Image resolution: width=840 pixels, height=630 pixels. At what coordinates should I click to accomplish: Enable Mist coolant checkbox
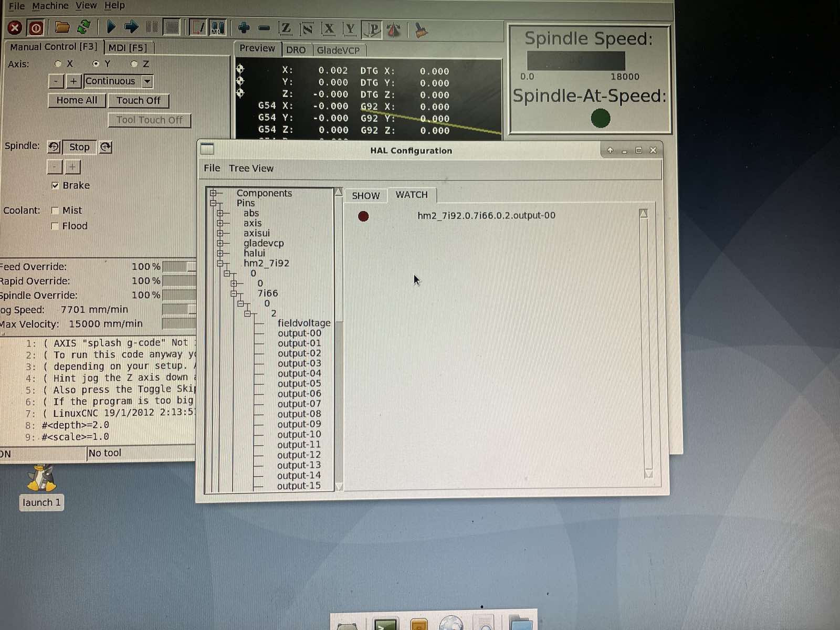point(55,211)
